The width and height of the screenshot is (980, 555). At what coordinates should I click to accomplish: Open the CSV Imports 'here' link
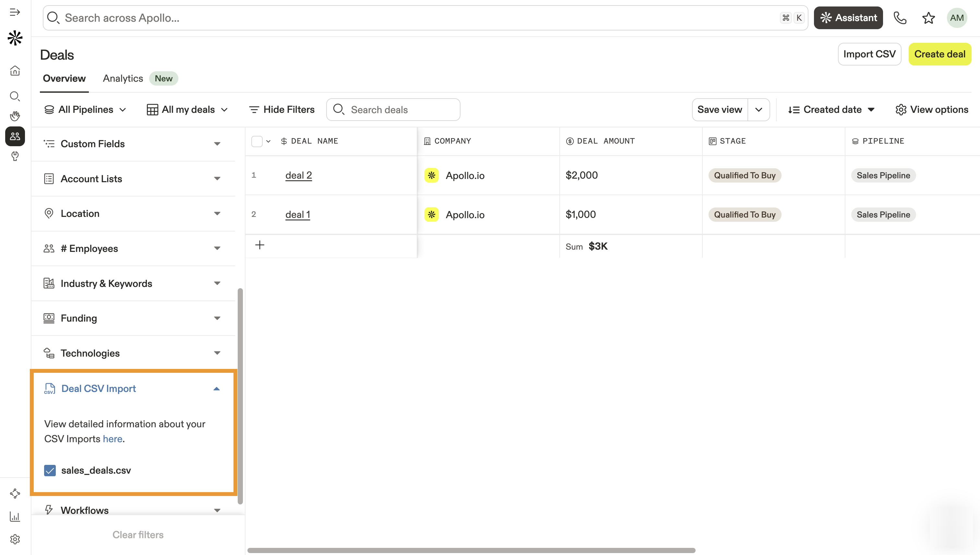coord(113,439)
